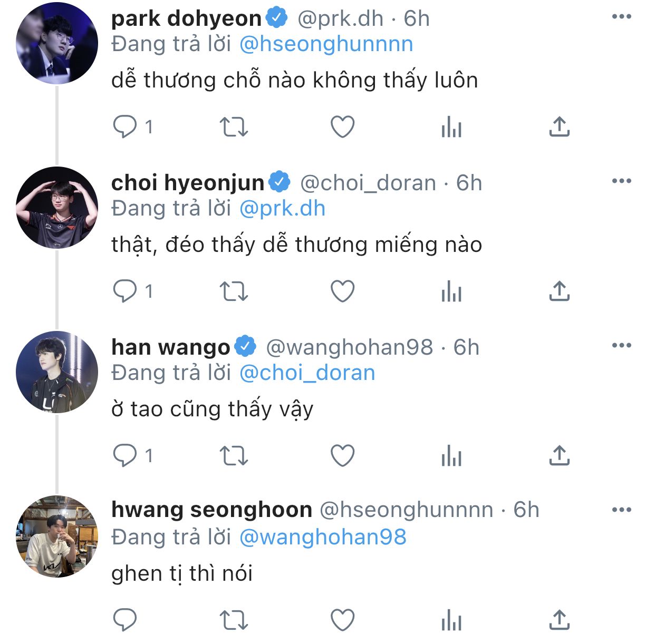Open the @choi_doran mention link
This screenshot has width=655, height=644.
[x=307, y=373]
